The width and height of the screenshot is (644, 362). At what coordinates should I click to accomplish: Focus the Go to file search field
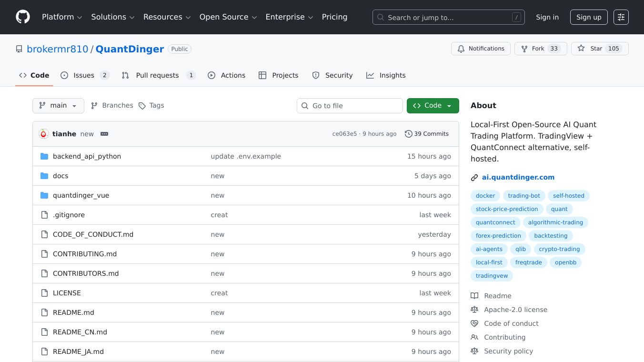(x=355, y=106)
